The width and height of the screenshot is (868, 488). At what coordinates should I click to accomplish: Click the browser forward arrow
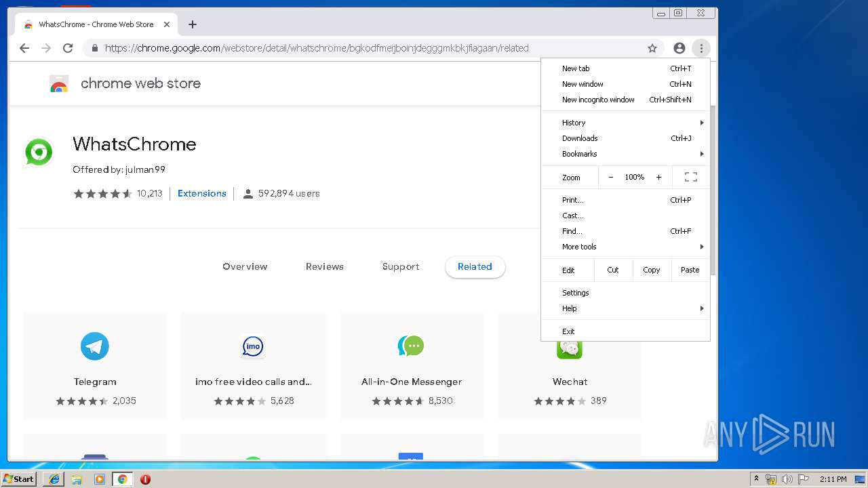pos(46,48)
